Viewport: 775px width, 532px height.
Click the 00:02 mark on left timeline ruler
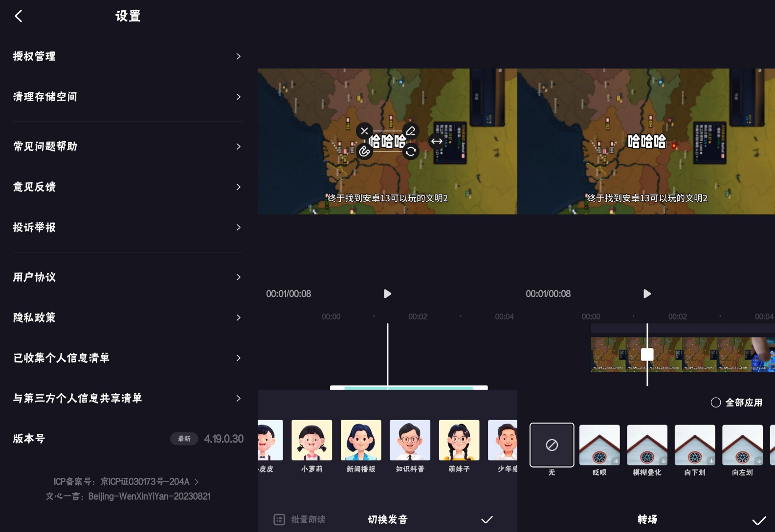click(418, 317)
